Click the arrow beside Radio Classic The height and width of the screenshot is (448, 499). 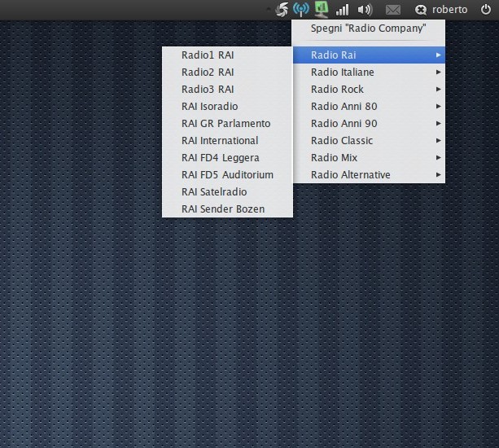pos(438,141)
